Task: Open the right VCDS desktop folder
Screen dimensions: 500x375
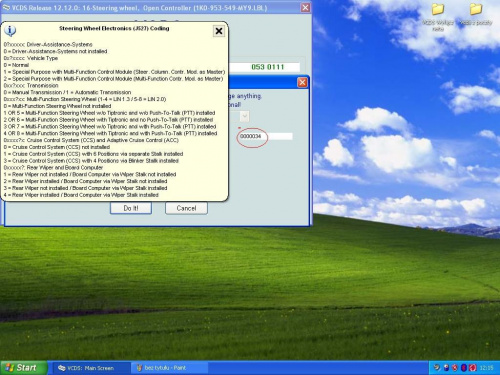Action: [476, 9]
